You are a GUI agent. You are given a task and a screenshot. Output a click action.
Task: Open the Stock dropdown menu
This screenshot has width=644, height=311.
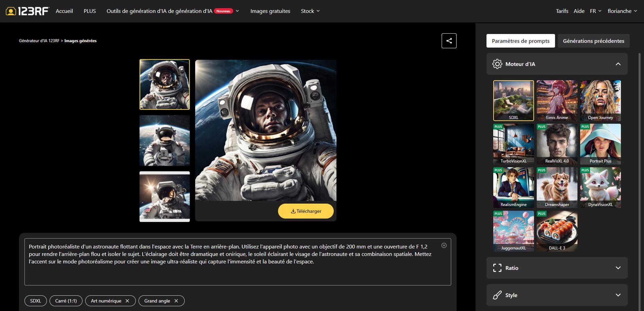[310, 11]
